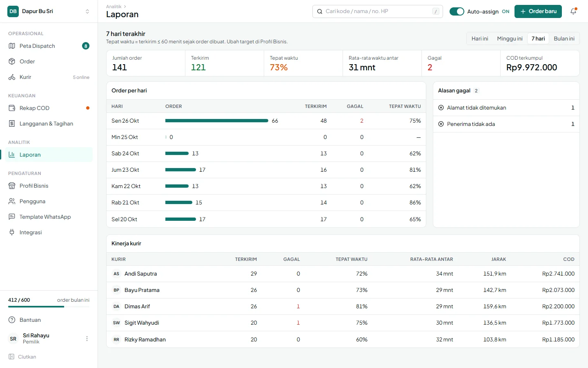Click the search magnifier icon
This screenshot has height=368, width=588.
tap(320, 11)
